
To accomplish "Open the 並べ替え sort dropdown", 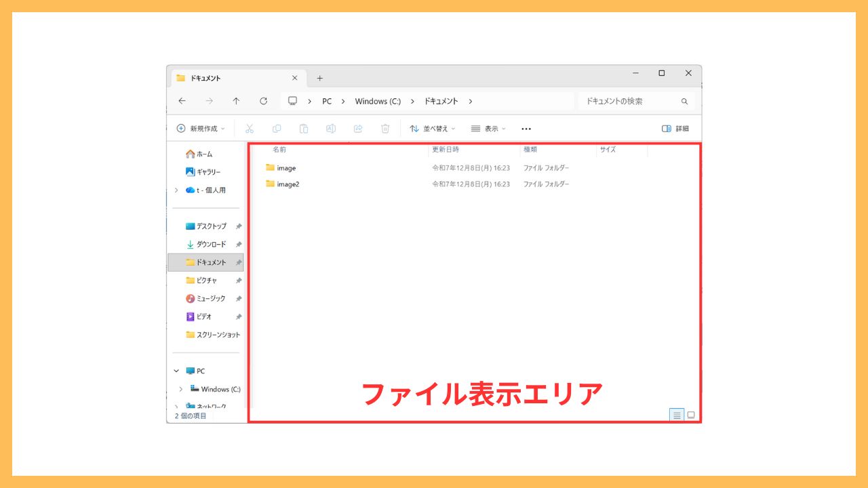I will click(x=433, y=128).
